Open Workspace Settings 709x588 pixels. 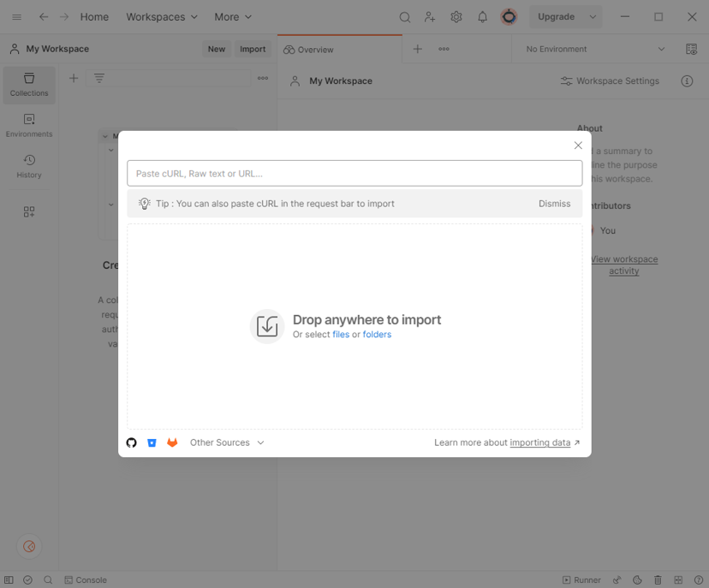[610, 81]
